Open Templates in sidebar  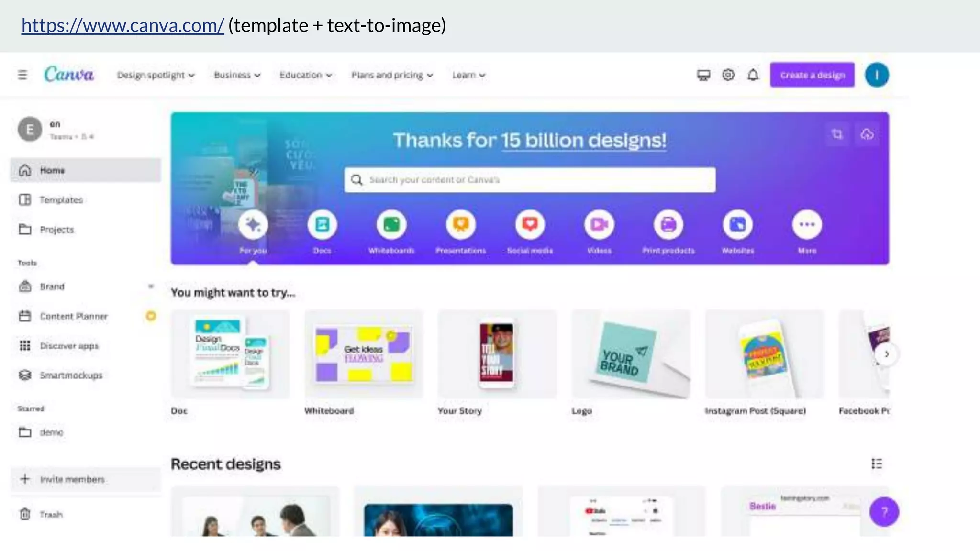pos(86,200)
